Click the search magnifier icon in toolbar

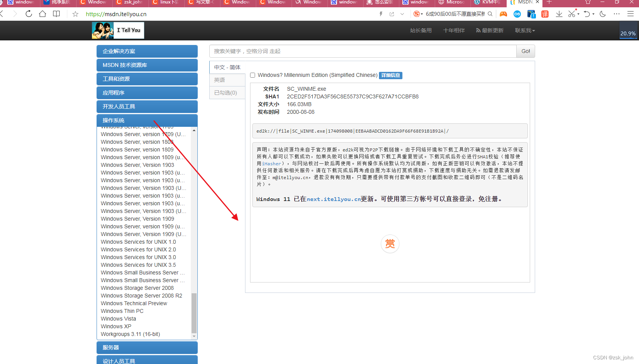point(490,14)
